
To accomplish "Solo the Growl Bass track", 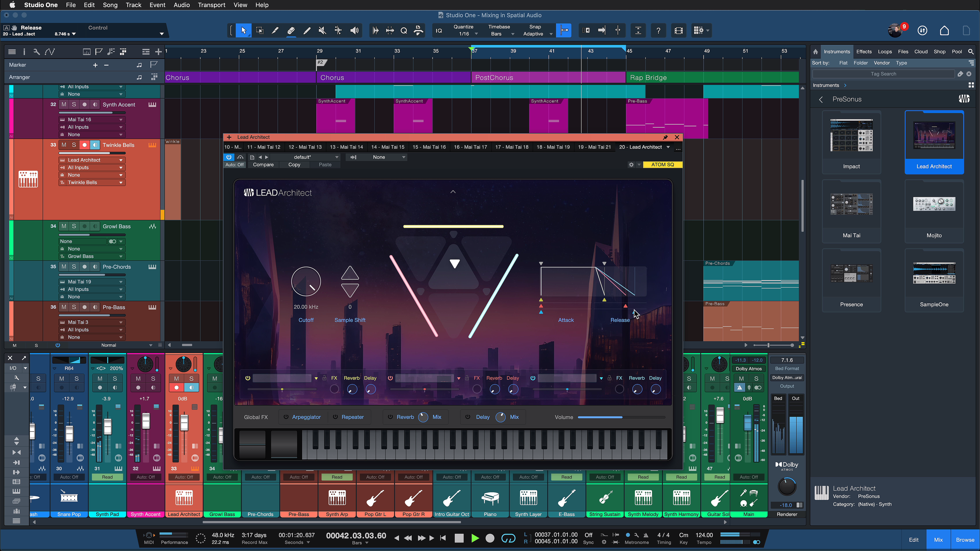I will pyautogui.click(x=74, y=226).
